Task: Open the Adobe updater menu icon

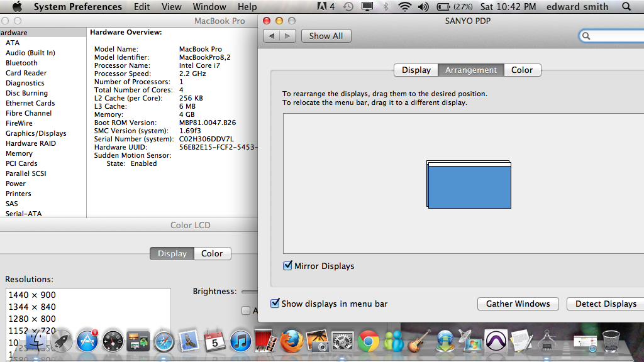Action: (326, 6)
